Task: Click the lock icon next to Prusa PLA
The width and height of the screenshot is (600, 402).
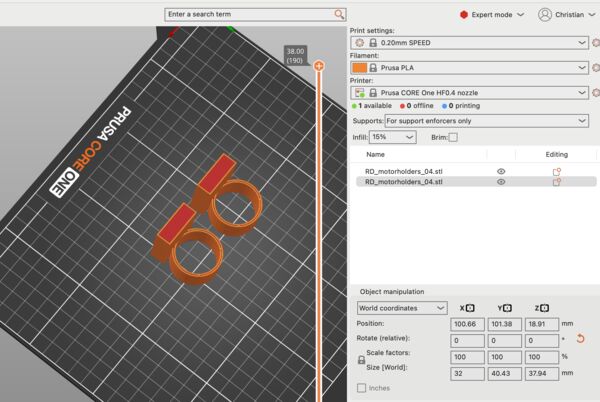Action: (x=373, y=68)
